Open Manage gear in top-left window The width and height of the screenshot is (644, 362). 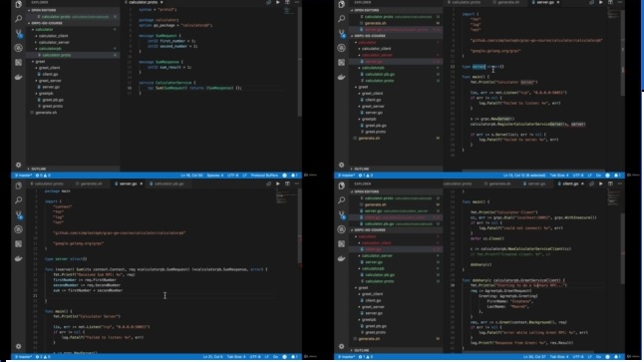(19, 165)
